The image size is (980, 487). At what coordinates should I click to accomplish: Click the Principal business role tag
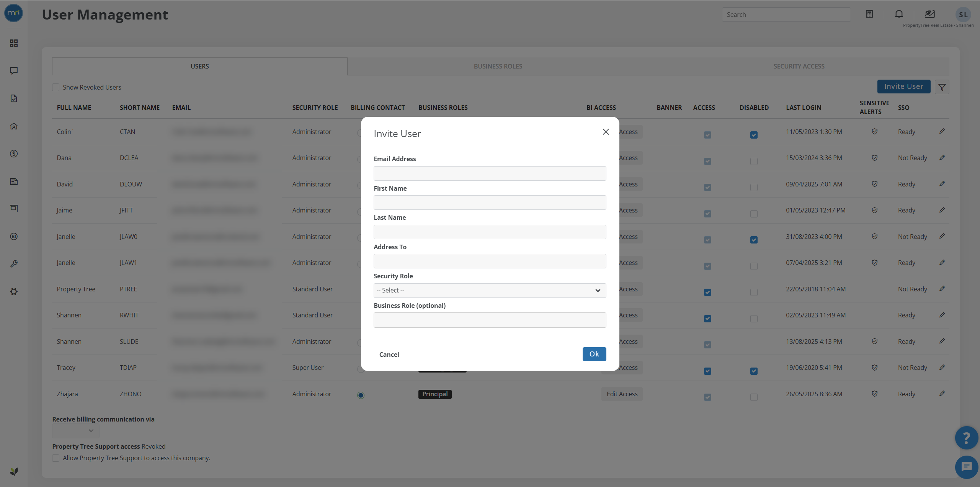point(435,394)
